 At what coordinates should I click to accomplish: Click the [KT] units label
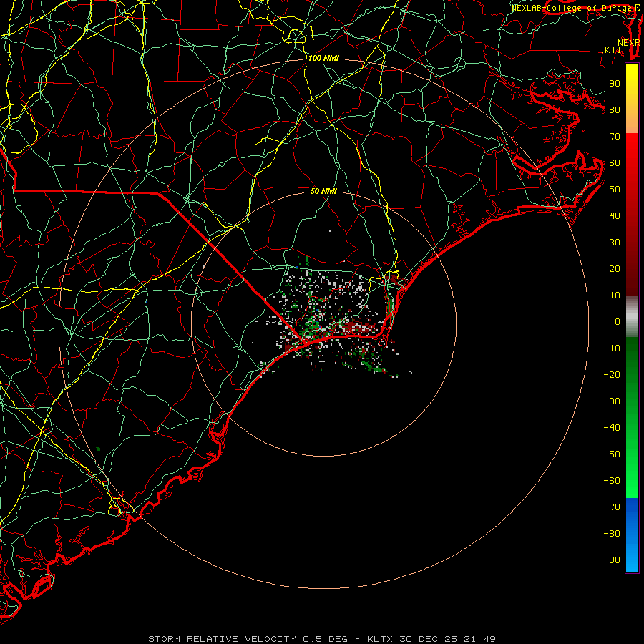pyautogui.click(x=611, y=49)
